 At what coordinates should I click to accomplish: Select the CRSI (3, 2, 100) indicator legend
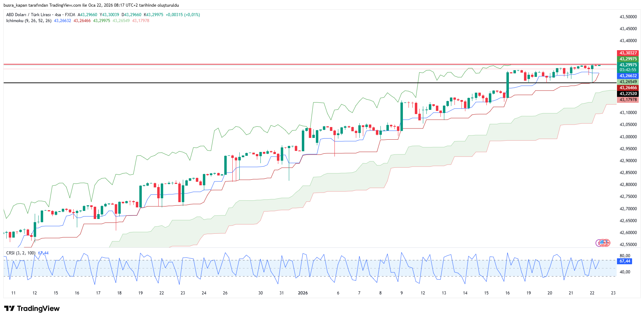click(x=21, y=253)
